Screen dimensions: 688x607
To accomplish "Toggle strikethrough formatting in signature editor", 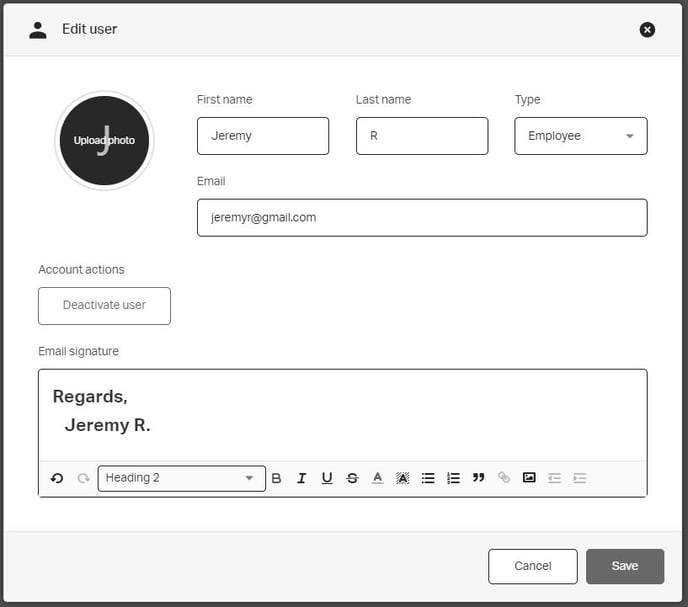I will [352, 478].
